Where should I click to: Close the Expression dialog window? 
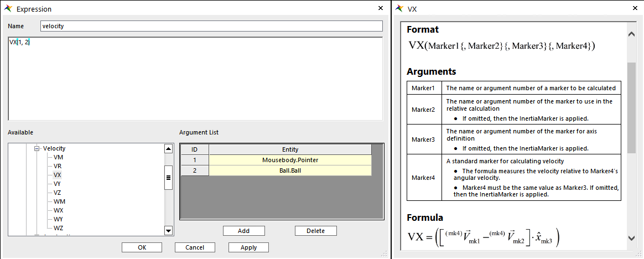(380, 8)
